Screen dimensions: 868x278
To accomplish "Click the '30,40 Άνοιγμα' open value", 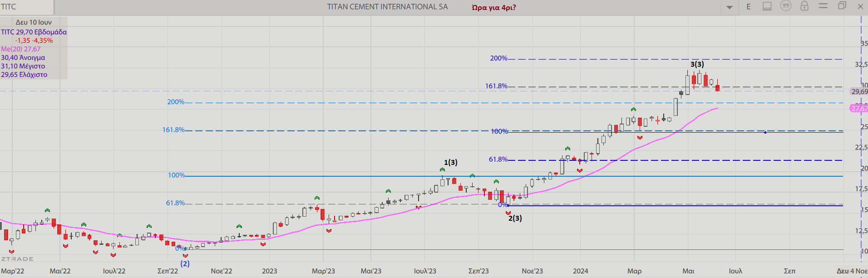I will pos(23,58).
